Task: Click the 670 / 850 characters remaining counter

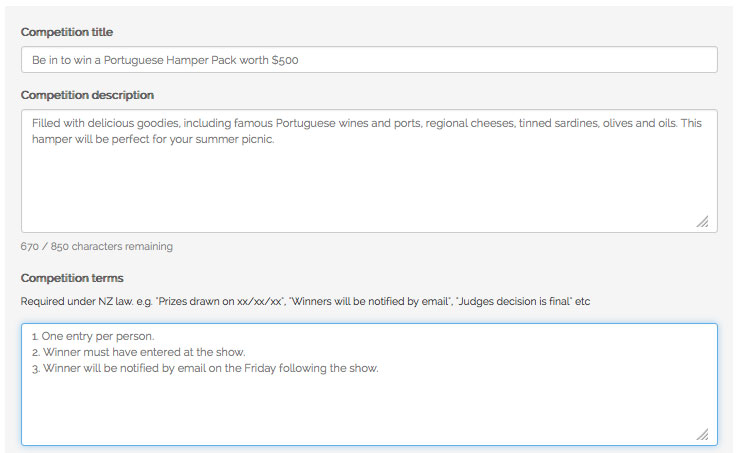Action: [x=97, y=247]
